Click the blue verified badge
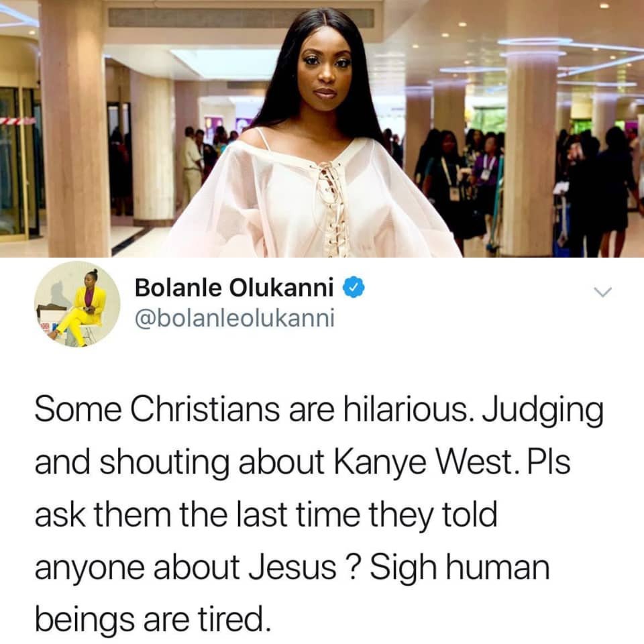 pos(354,287)
